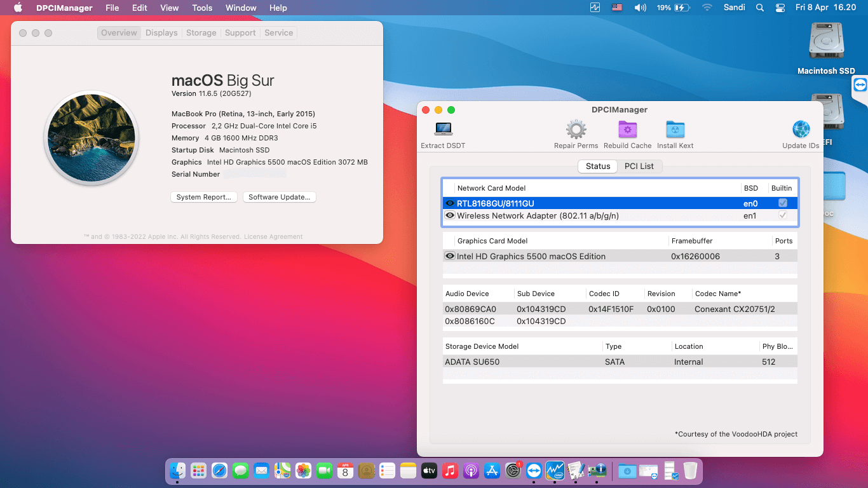Click the Wi-Fi icon in the menu bar

[x=707, y=8]
